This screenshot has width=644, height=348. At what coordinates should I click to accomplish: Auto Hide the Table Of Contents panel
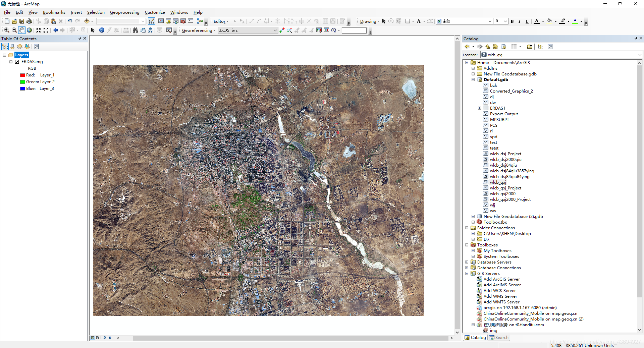tap(79, 39)
